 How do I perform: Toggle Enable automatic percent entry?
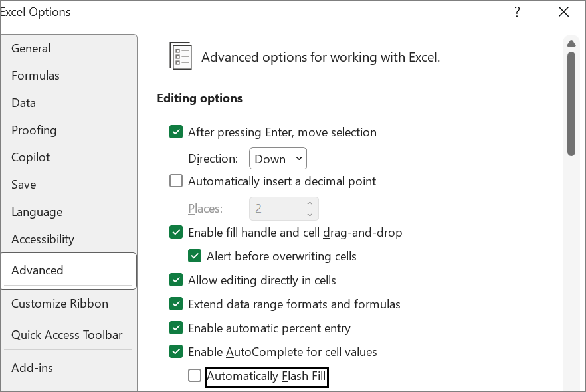pyautogui.click(x=176, y=328)
